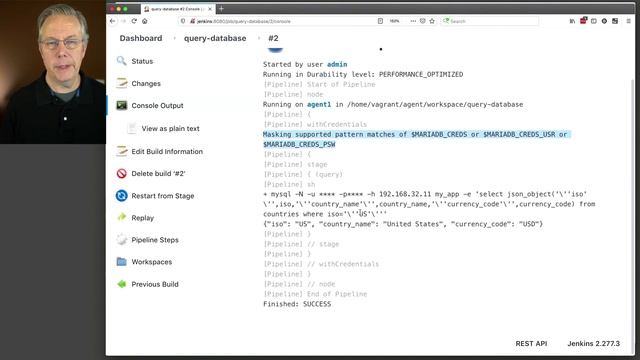Open the Pocket save icon in address bar

422,21
